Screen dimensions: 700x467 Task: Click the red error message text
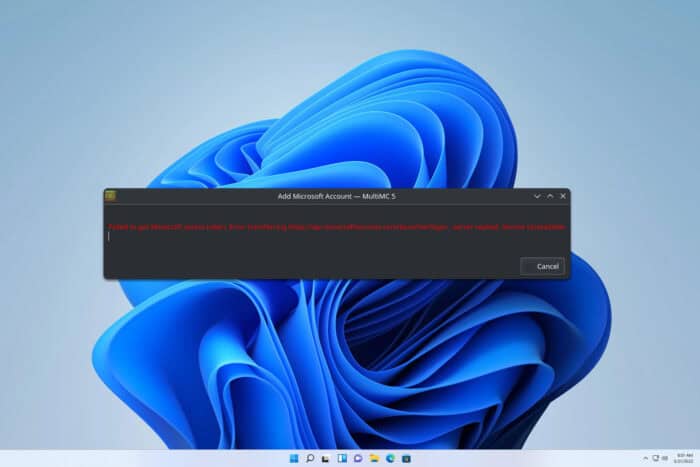tap(337, 227)
